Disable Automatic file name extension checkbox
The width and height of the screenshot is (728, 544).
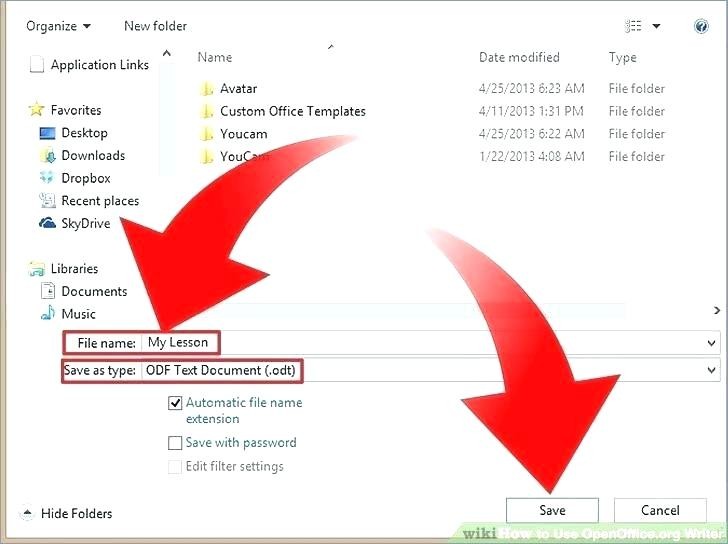(x=175, y=403)
